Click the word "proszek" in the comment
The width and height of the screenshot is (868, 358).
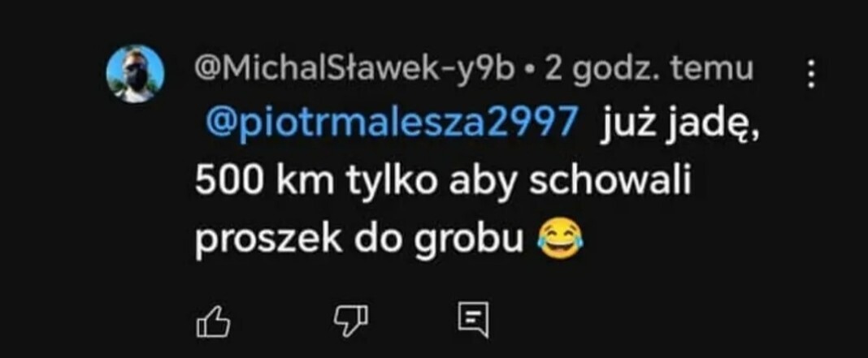click(268, 239)
